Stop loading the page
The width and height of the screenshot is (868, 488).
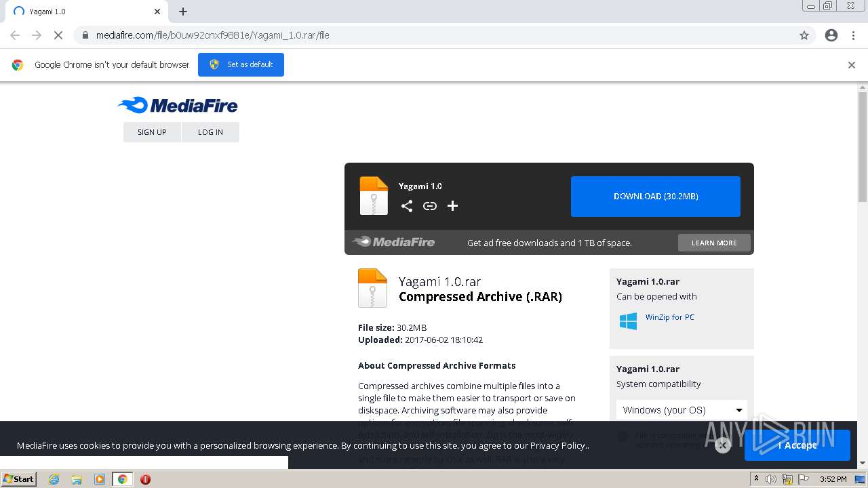pyautogui.click(x=58, y=35)
